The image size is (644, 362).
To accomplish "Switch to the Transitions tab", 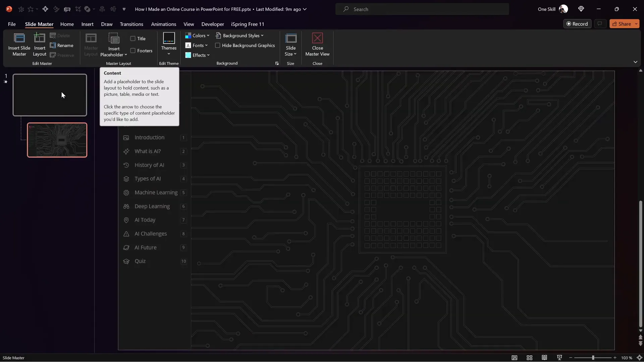I will coord(131,24).
